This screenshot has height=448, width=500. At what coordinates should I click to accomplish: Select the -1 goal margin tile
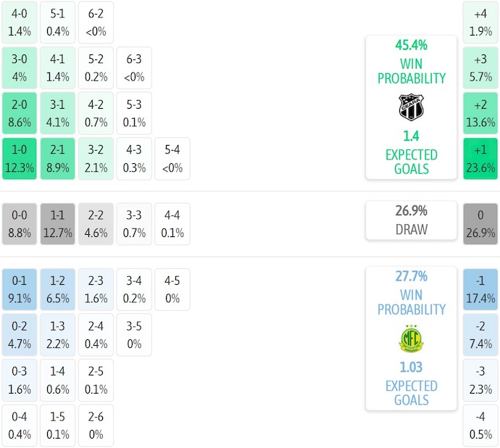480,289
